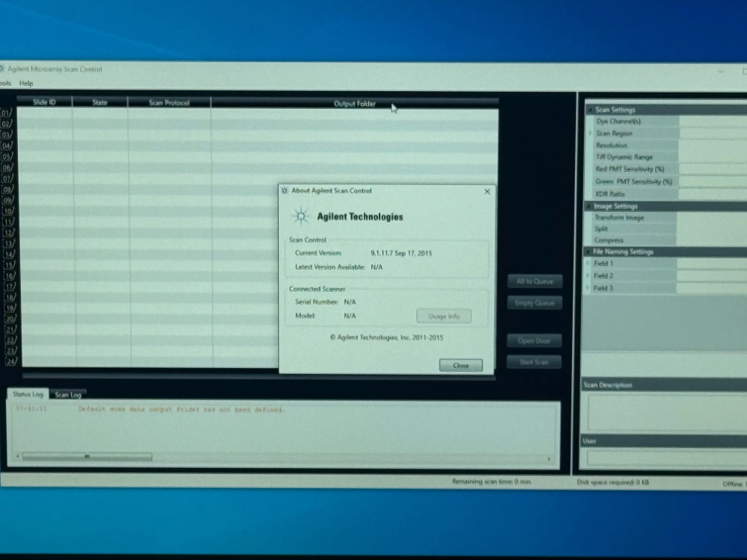The image size is (747, 560).
Task: Expand the Field 1 naming property
Action: [589, 264]
